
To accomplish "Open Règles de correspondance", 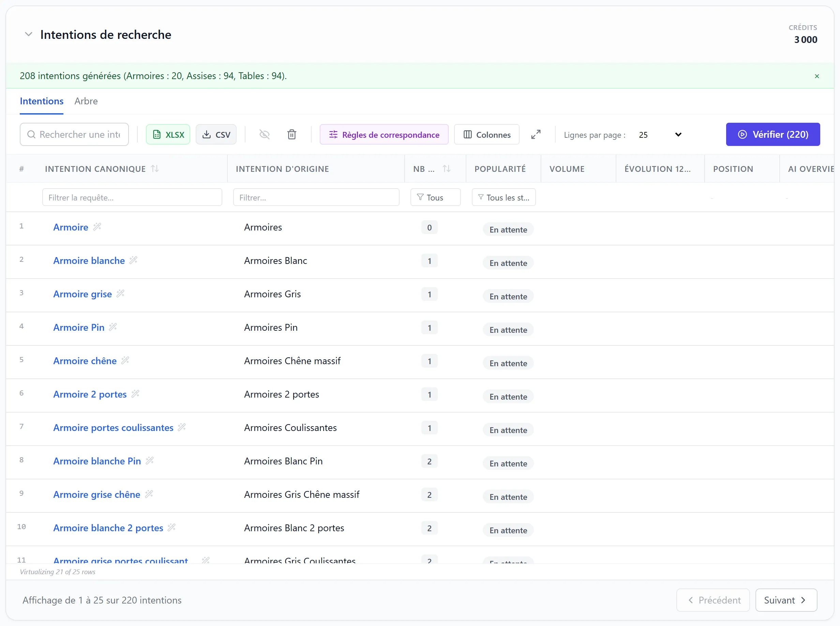I will (x=384, y=135).
